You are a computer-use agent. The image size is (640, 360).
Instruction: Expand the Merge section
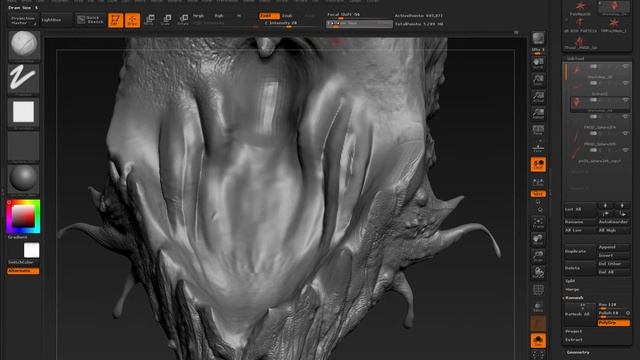tap(572, 289)
